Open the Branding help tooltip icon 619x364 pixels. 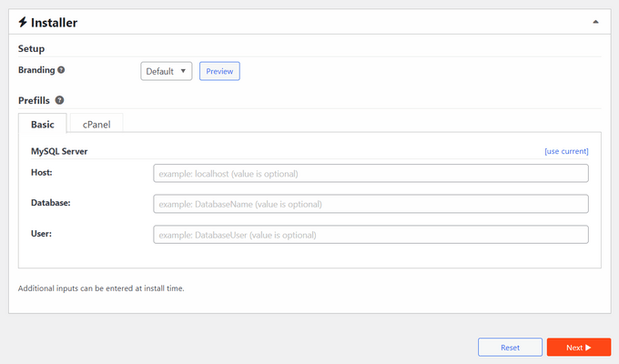click(x=61, y=70)
